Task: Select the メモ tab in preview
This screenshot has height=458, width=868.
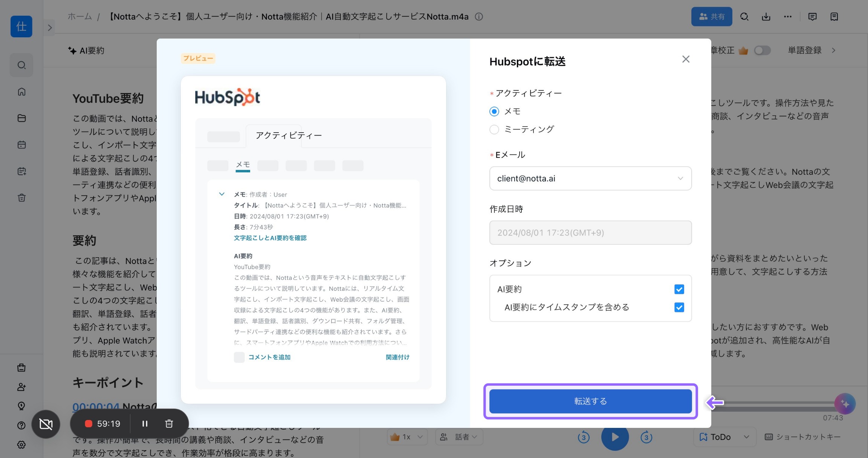Action: click(x=243, y=165)
